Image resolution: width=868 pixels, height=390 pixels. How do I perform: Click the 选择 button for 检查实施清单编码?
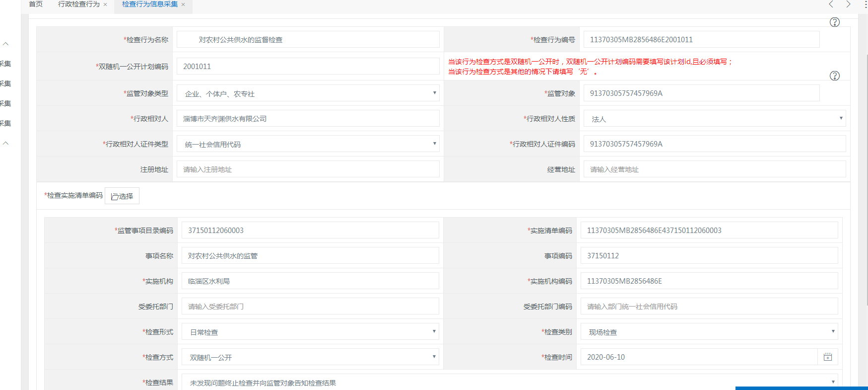click(122, 196)
